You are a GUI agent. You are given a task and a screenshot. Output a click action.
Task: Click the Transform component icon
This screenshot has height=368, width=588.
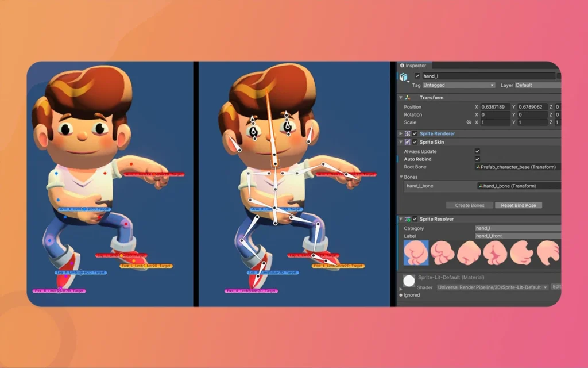408,97
